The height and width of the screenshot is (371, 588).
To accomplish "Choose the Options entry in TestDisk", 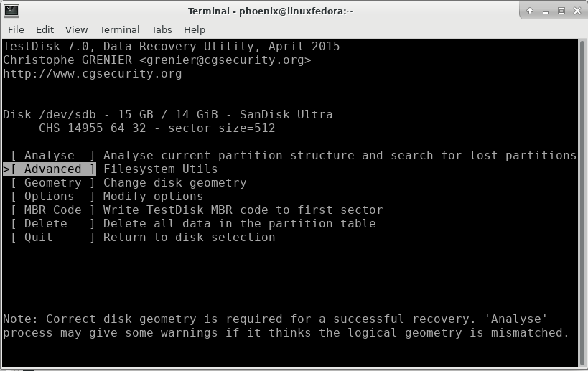I will [x=53, y=197].
